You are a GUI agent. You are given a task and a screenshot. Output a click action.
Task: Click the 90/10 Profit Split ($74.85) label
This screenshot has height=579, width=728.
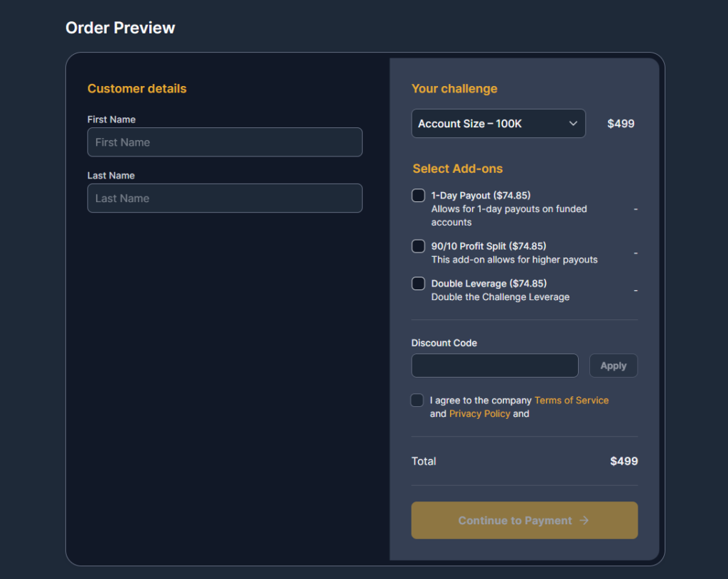pos(488,246)
